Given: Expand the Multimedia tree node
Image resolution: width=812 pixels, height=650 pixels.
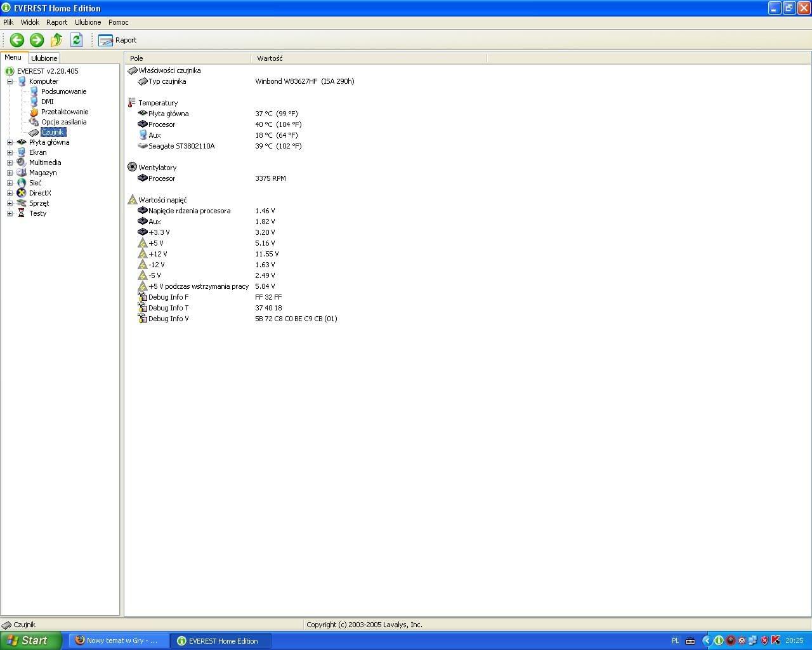Looking at the screenshot, I should point(10,162).
